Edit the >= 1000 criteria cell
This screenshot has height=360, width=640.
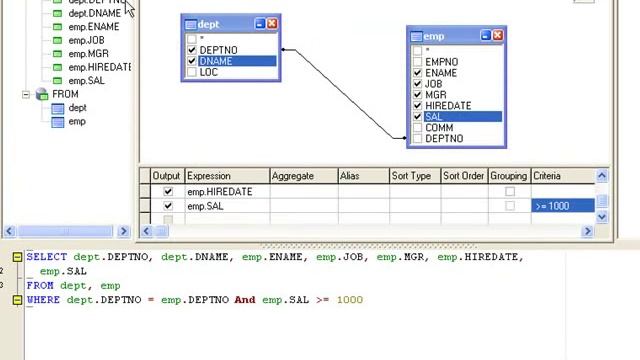563,206
